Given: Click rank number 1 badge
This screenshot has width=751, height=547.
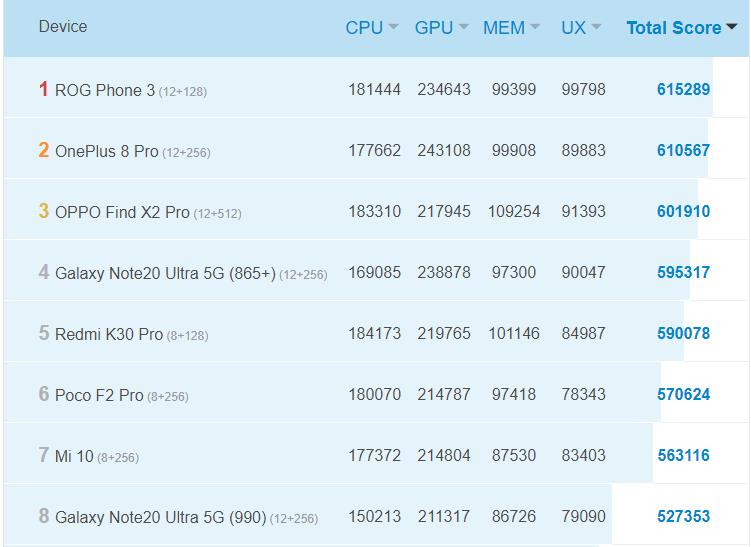Looking at the screenshot, I should coord(43,90).
